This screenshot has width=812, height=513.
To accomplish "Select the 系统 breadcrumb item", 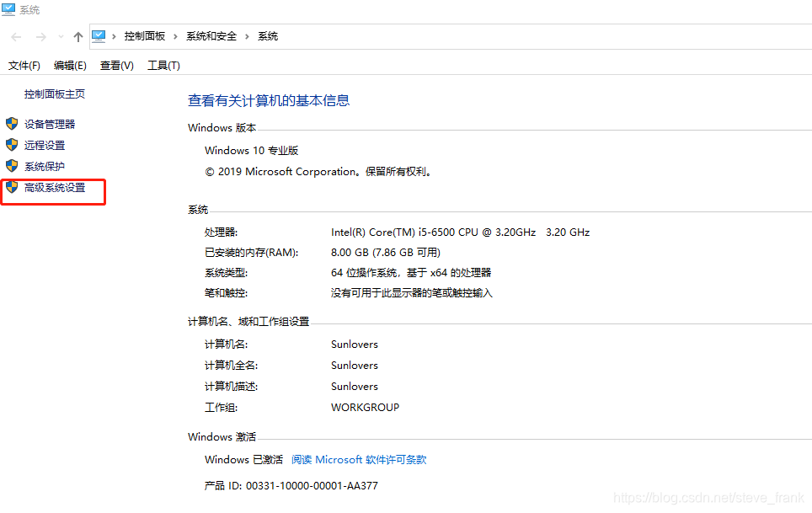I will pyautogui.click(x=268, y=36).
